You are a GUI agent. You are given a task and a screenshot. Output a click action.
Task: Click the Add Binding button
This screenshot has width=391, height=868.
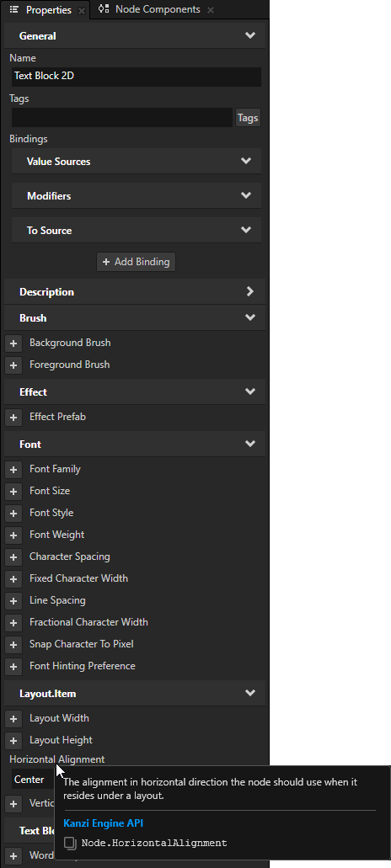tap(137, 262)
